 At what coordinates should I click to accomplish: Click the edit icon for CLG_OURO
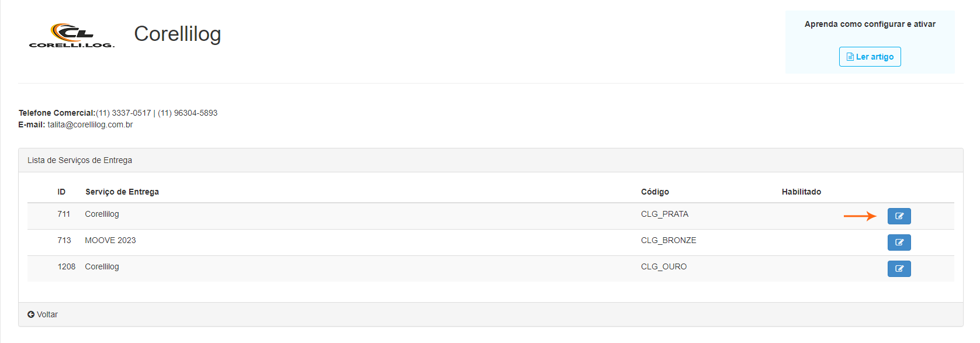[x=899, y=269]
